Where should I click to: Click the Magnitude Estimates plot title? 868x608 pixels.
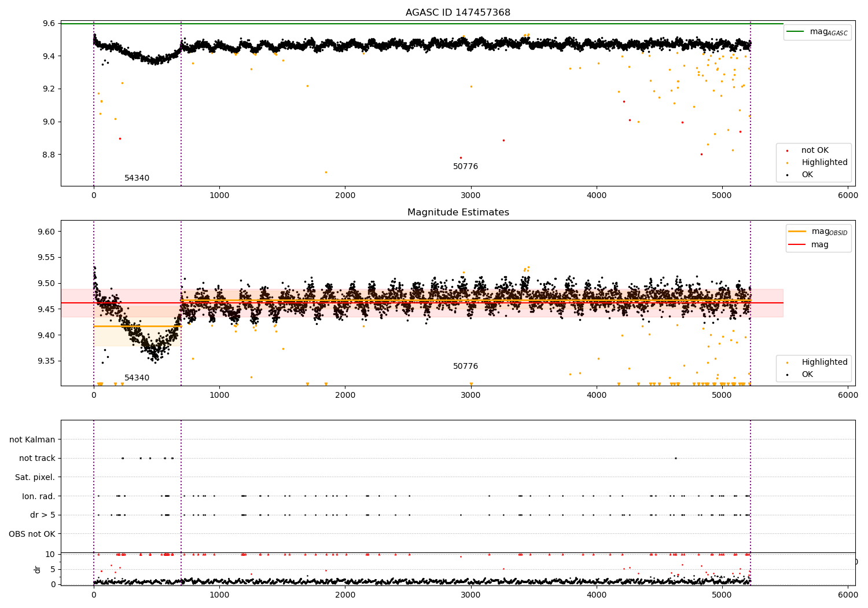[458, 213]
